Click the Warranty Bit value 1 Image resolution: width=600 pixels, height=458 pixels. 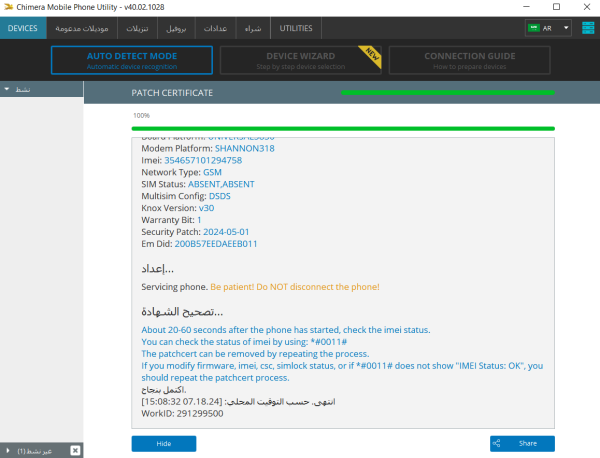click(x=199, y=220)
